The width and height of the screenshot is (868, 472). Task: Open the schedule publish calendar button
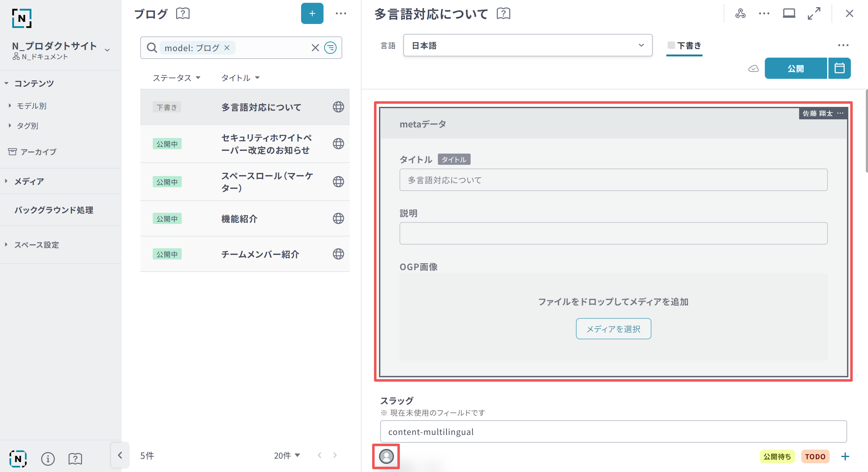[x=839, y=68]
